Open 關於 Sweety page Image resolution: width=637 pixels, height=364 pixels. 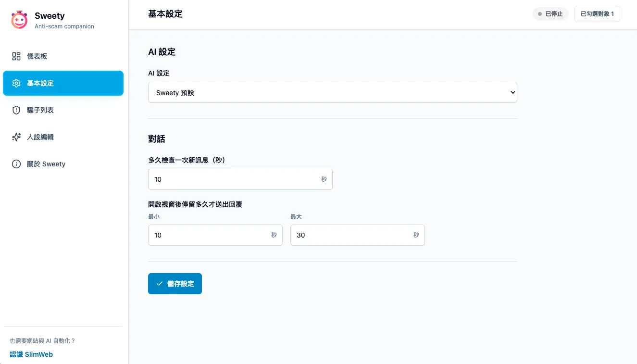tap(63, 164)
